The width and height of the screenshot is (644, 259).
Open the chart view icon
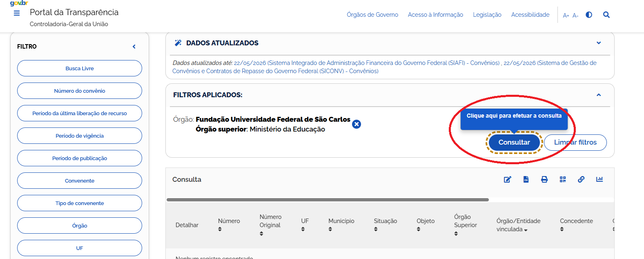click(x=599, y=179)
